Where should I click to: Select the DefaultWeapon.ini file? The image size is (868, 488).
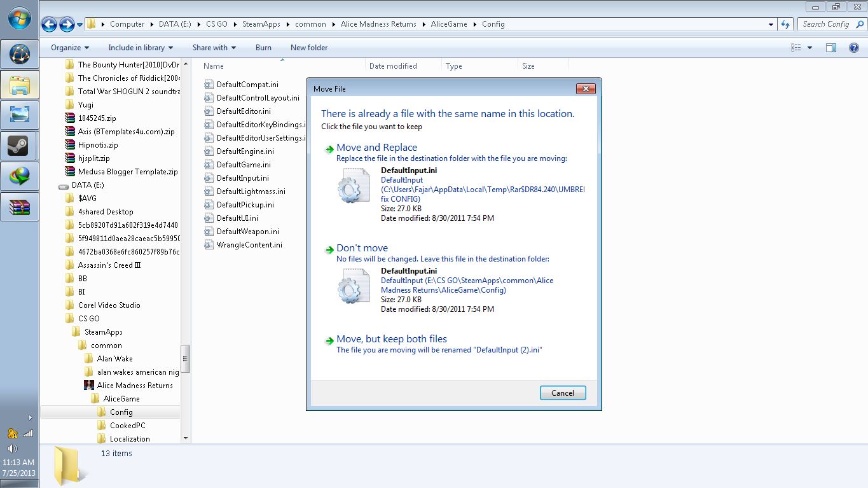[242, 232]
